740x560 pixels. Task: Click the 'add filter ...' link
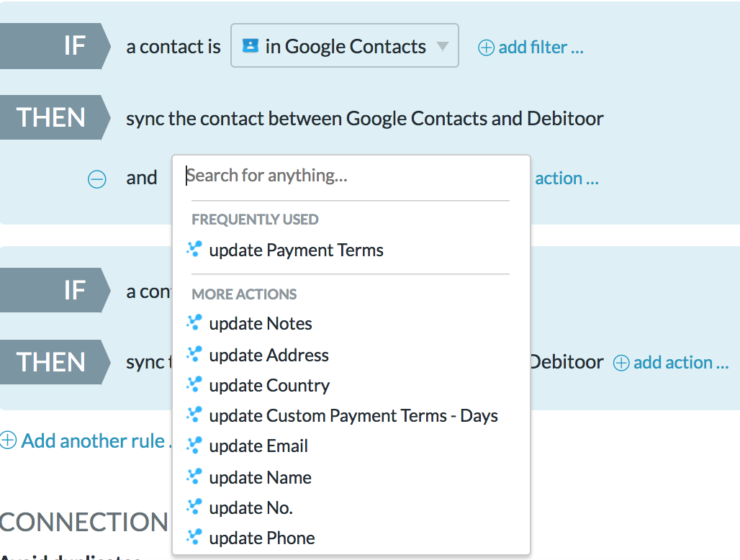[541, 48]
